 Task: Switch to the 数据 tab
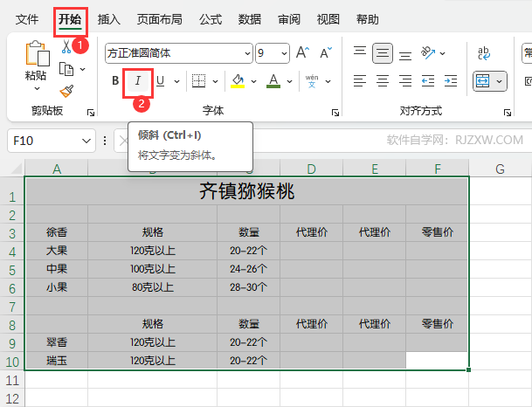pos(250,19)
